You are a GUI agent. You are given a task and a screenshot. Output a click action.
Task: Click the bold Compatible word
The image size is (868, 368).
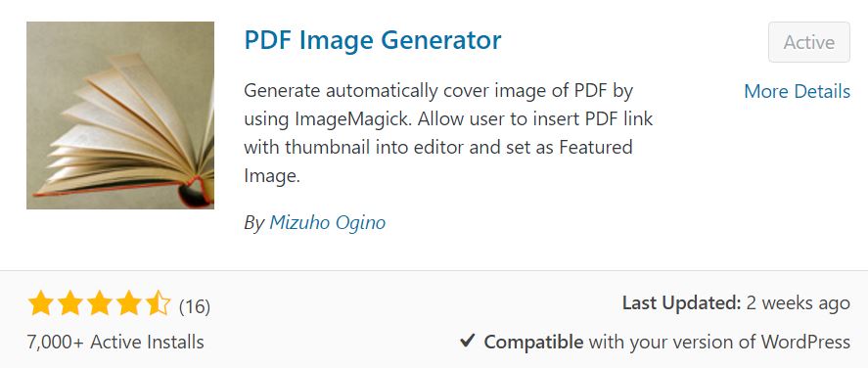pos(533,342)
